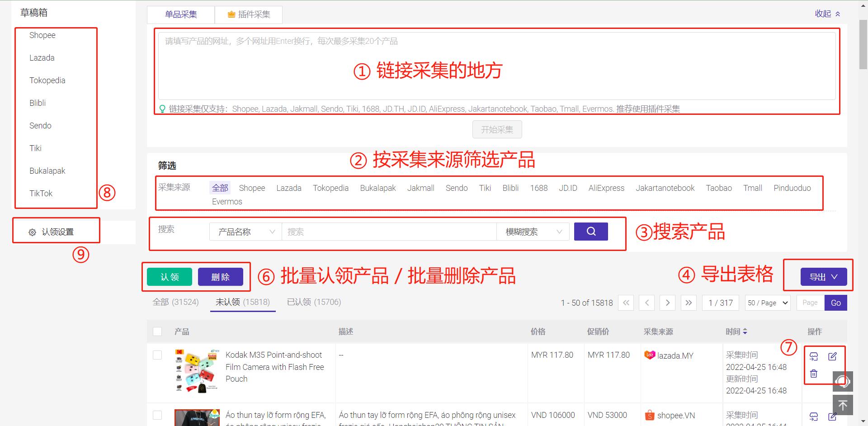Switch to 插件采集 tab

[249, 14]
